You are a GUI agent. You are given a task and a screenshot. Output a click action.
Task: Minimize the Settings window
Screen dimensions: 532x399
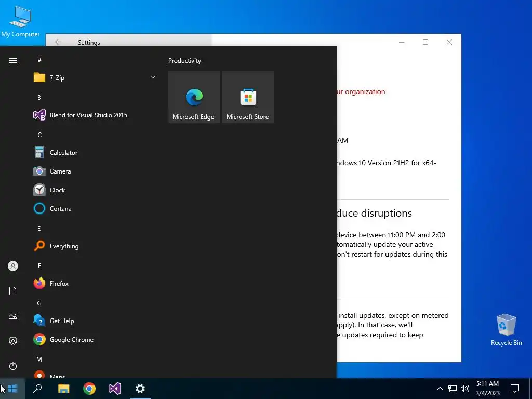click(402, 42)
